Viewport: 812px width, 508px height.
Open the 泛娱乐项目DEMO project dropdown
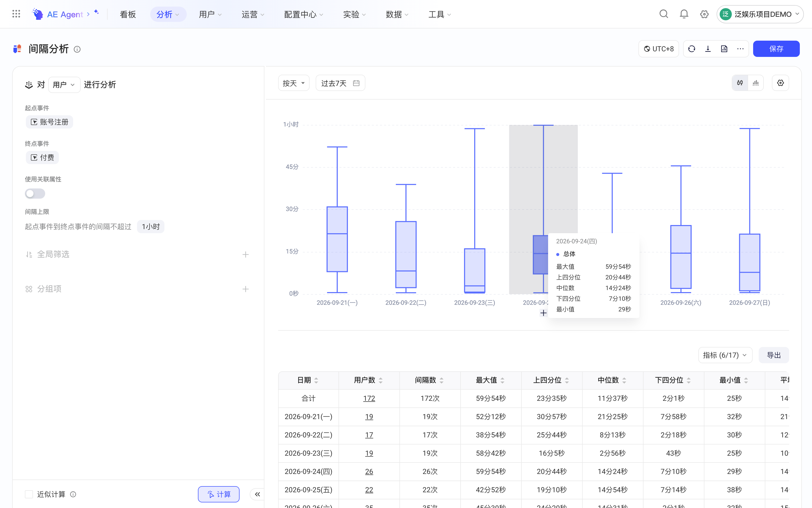[x=760, y=14]
